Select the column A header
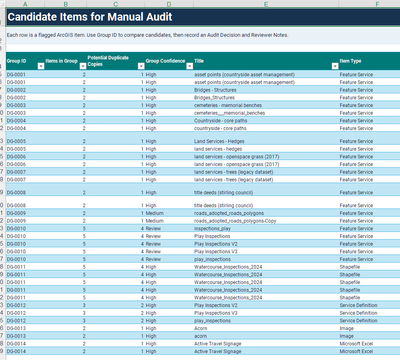Image resolution: width=400 pixels, height=360 pixels. coord(25,4)
